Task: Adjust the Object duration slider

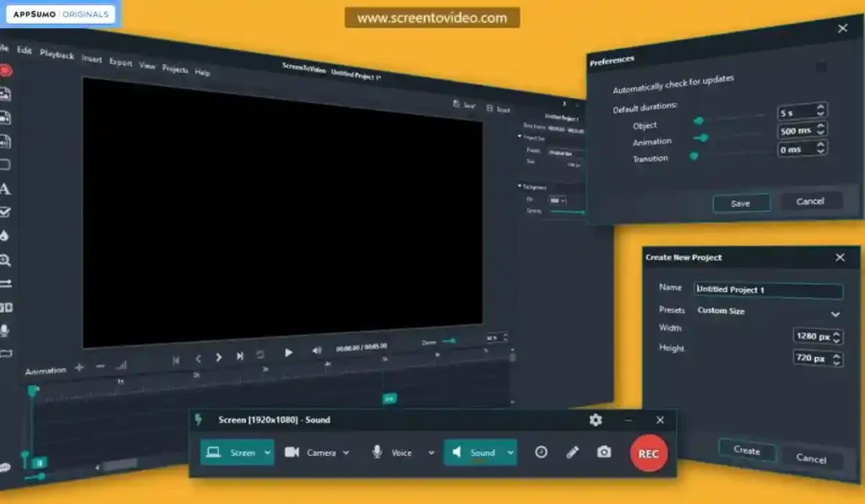Action: (x=730, y=118)
